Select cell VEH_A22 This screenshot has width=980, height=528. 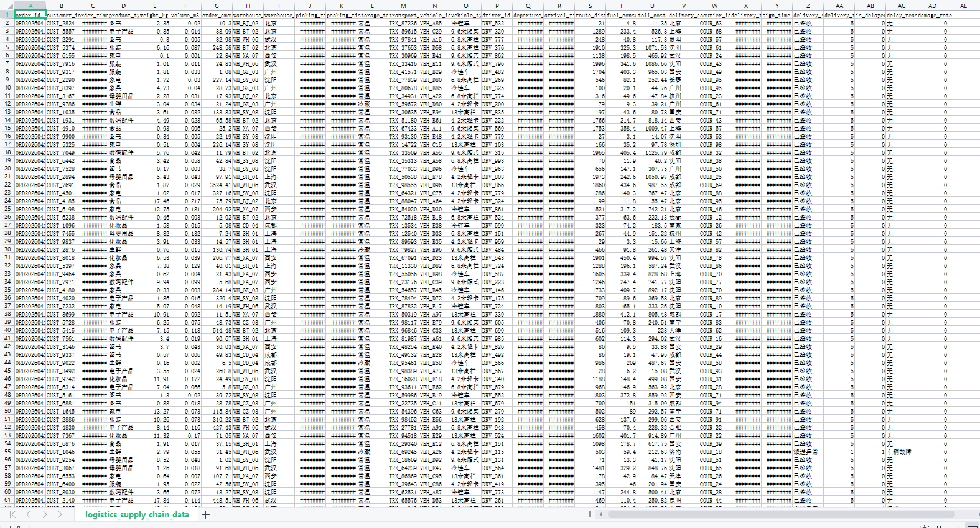tap(434, 96)
